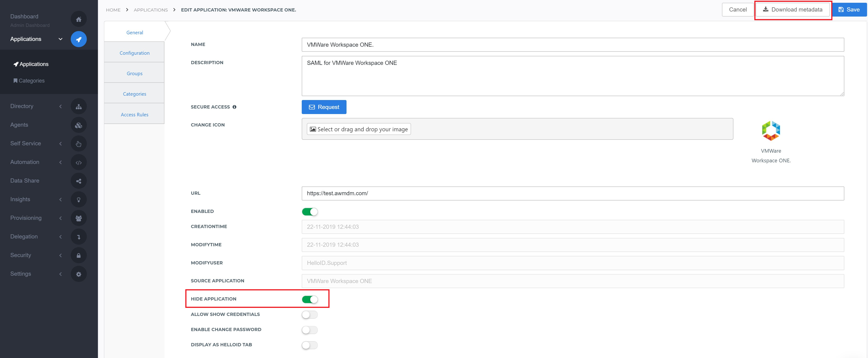
Task: Select Applications submenu item in sidebar
Action: pyautogui.click(x=31, y=64)
